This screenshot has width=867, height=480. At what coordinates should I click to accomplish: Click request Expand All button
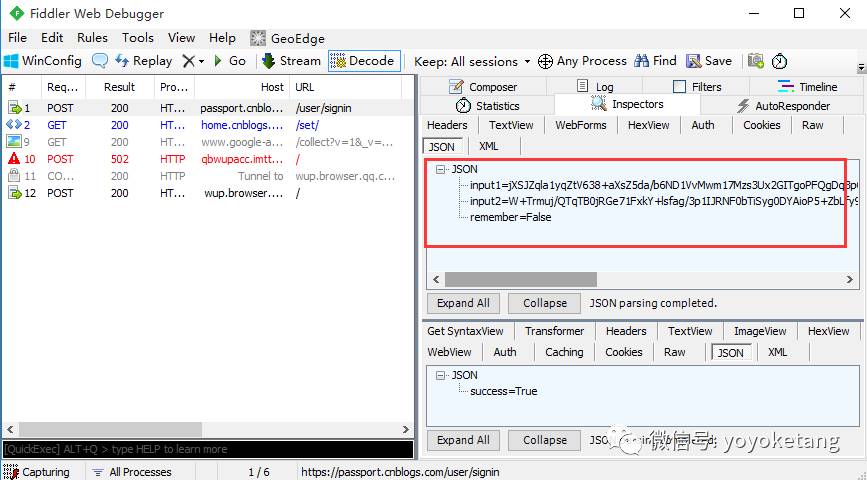click(x=463, y=303)
